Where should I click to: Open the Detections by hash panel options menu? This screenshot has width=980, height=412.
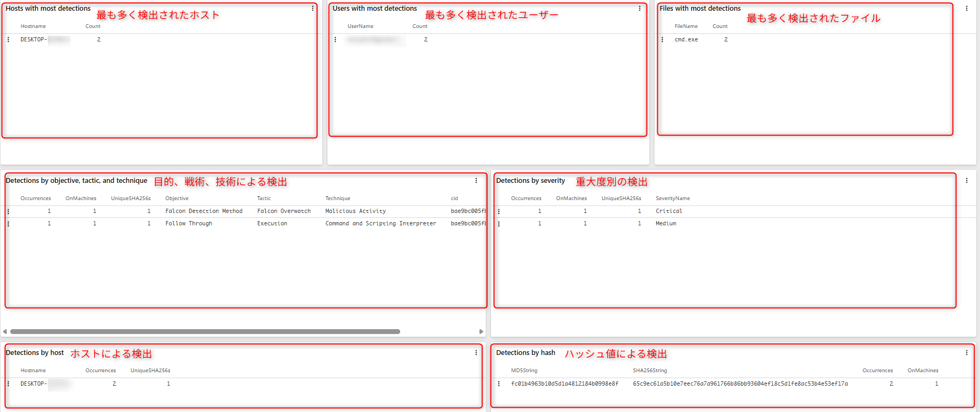967,353
